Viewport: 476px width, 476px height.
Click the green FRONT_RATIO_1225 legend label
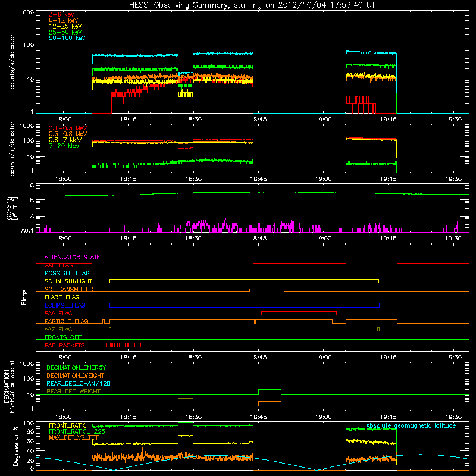click(x=77, y=431)
